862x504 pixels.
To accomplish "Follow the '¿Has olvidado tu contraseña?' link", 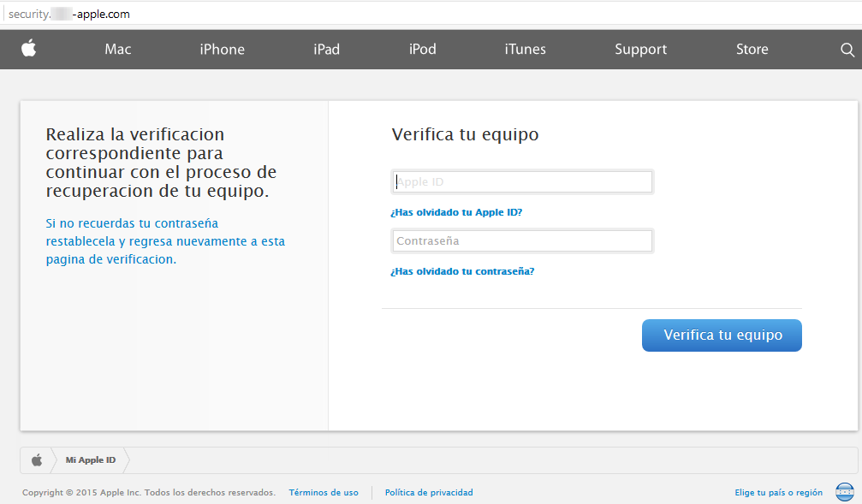I will [462, 271].
